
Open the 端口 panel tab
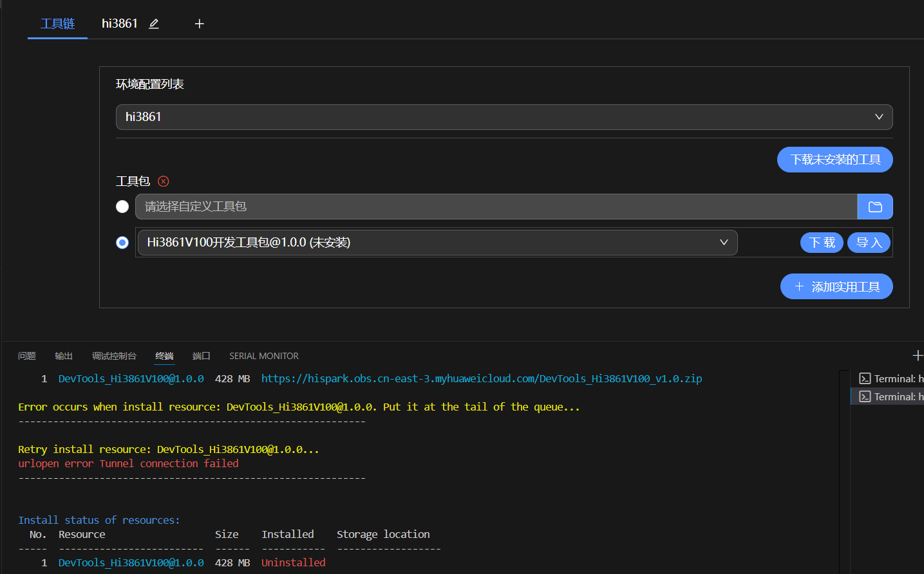pyautogui.click(x=202, y=356)
